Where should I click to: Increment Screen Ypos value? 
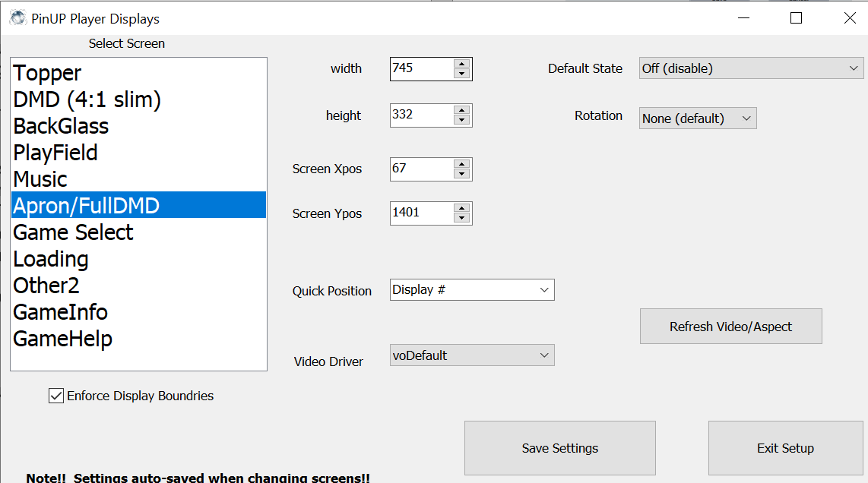pos(461,208)
